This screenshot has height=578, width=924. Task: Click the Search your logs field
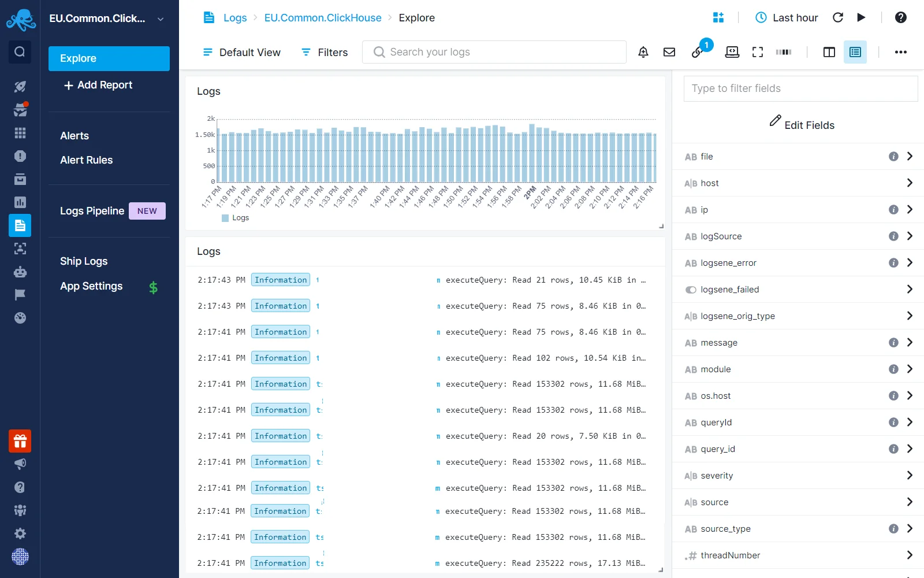coord(494,52)
